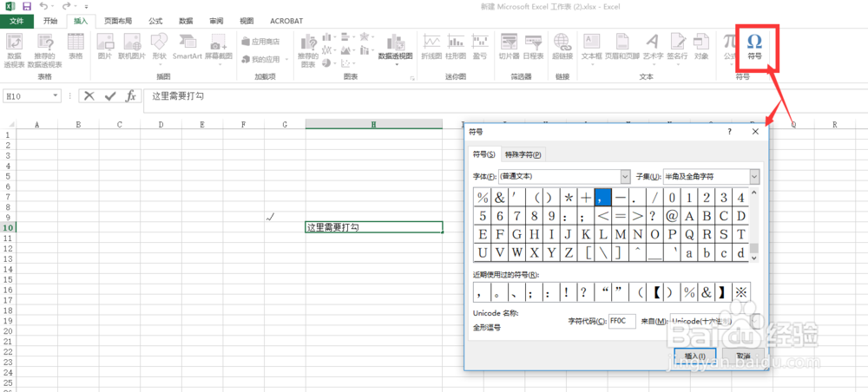Viewport: 868px width, 392px height.
Task: Insert a Column sparkline (柱形图)
Action: [x=456, y=47]
